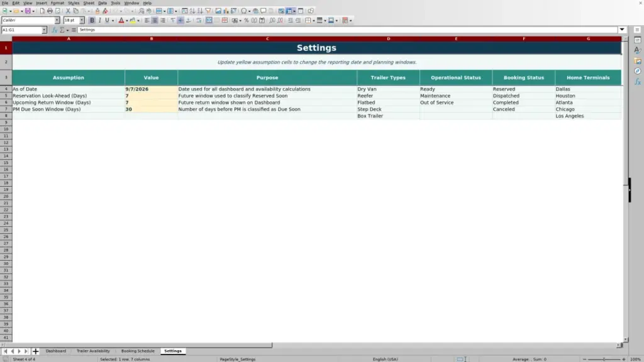Switch to the Dashboard sheet tab
This screenshot has height=362, width=644.
click(56, 351)
